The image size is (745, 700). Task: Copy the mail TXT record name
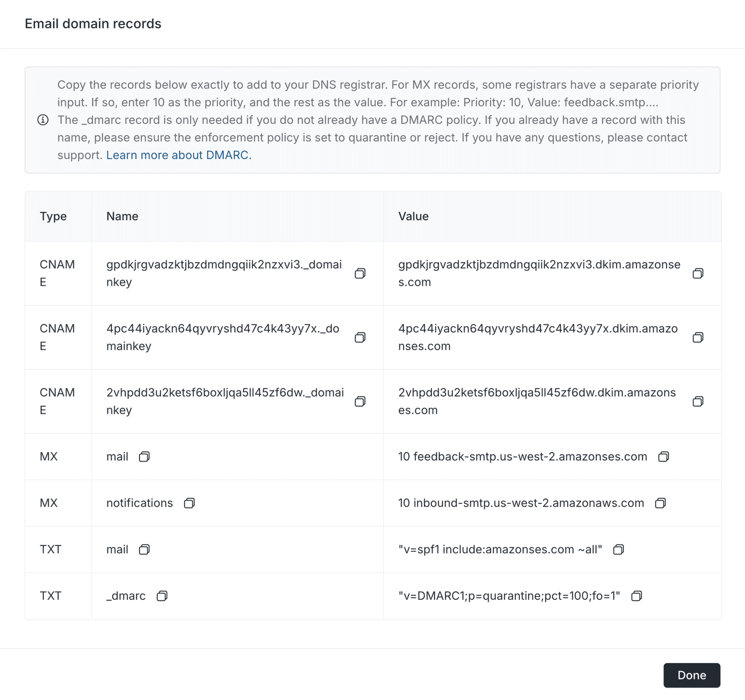[144, 549]
